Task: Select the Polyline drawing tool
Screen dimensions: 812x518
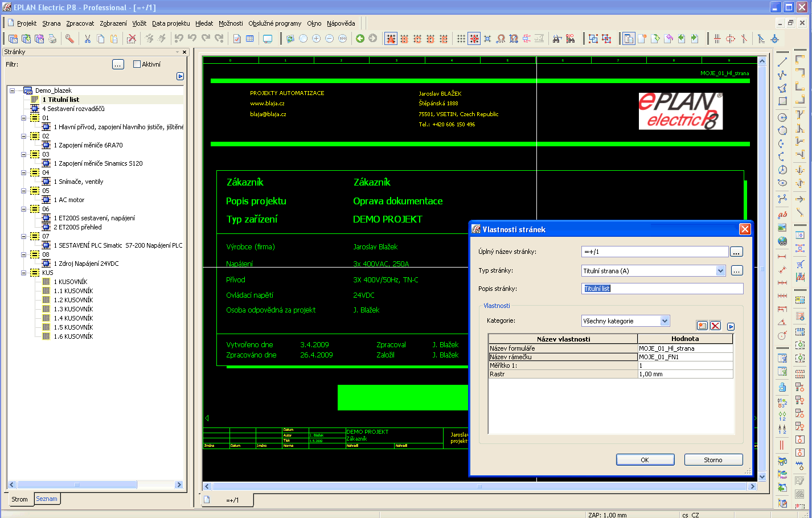Action: pos(782,75)
